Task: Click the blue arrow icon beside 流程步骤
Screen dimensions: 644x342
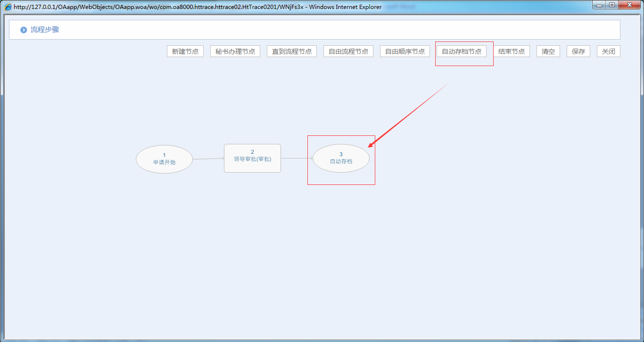Action: coord(24,30)
